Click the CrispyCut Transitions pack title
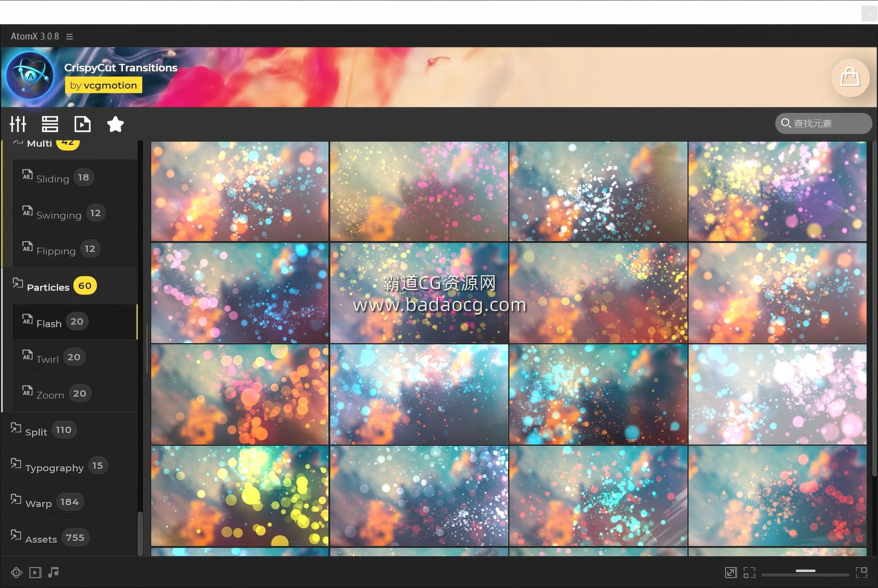 pos(121,68)
